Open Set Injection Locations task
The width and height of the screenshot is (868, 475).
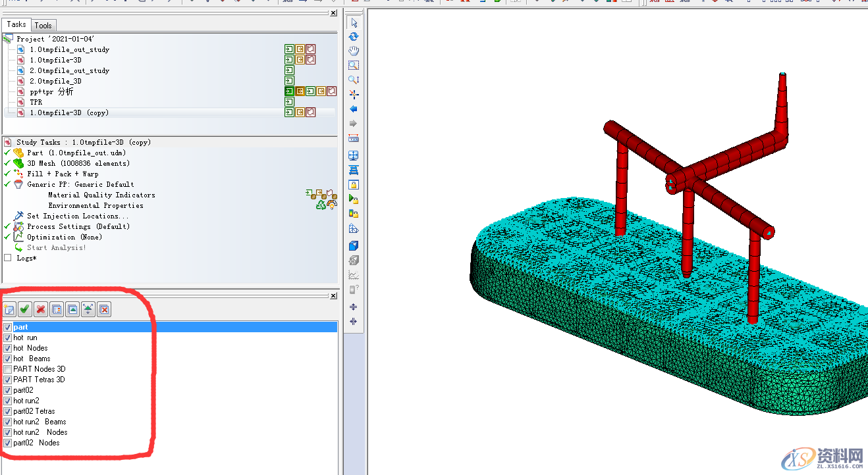[77, 216]
